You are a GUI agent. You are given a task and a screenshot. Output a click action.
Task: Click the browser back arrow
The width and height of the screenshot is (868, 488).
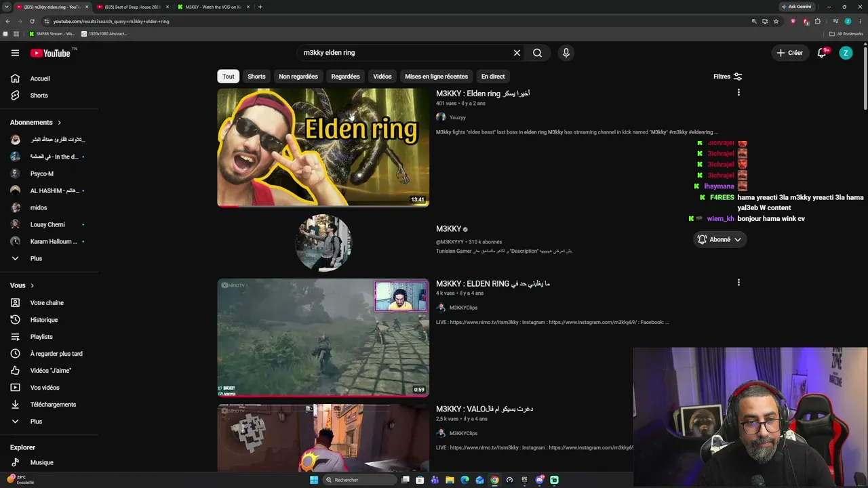[7, 21]
